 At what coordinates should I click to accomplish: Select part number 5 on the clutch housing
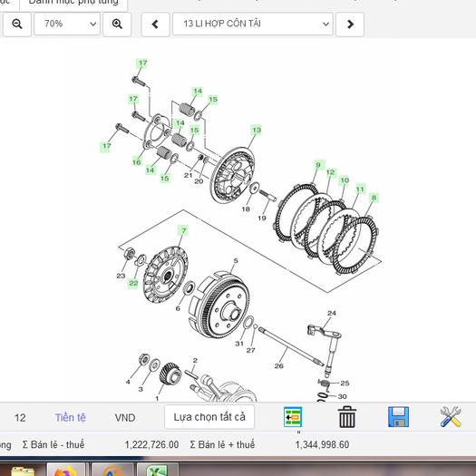point(236,261)
